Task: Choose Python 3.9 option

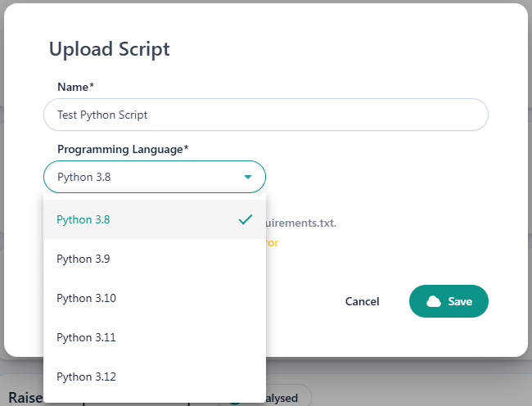Action: tap(83, 259)
